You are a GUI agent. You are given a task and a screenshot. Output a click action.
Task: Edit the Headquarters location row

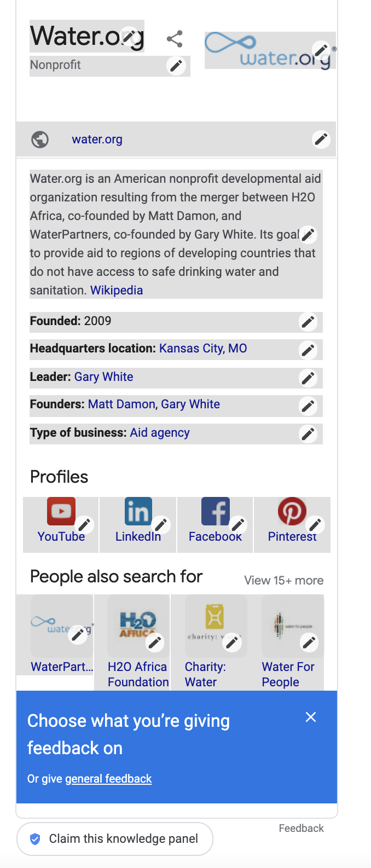pos(308,350)
